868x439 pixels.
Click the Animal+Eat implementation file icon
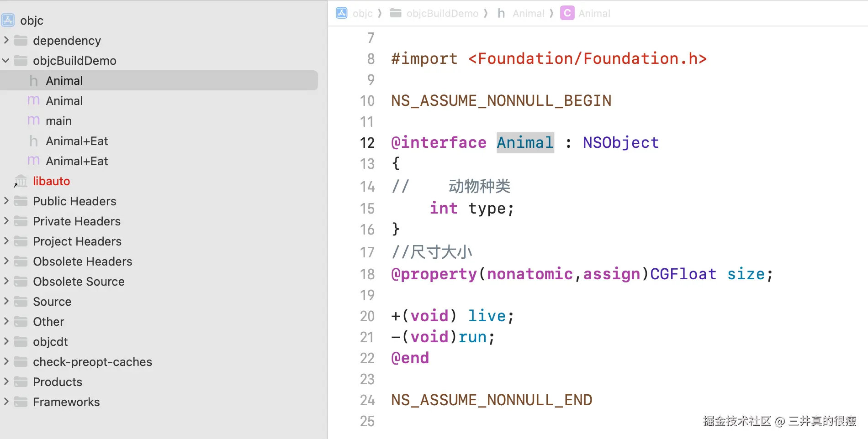pyautogui.click(x=33, y=161)
